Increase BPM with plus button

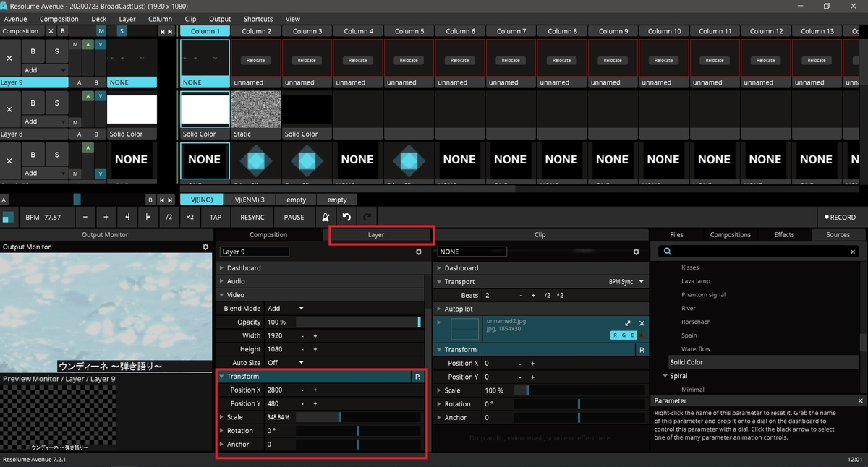(x=106, y=217)
